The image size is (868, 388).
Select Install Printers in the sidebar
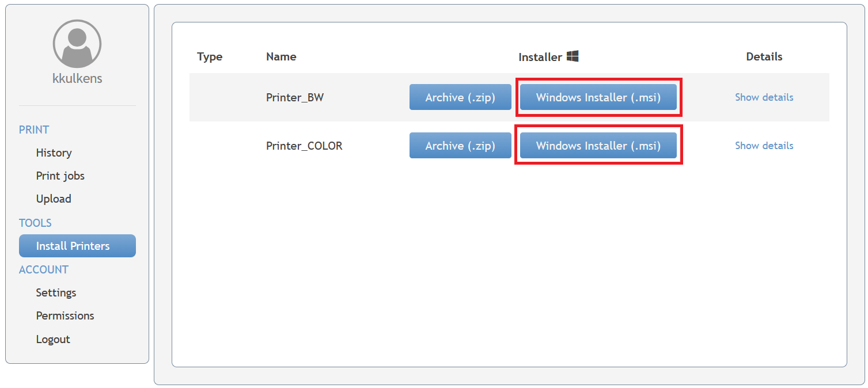pyautogui.click(x=77, y=246)
